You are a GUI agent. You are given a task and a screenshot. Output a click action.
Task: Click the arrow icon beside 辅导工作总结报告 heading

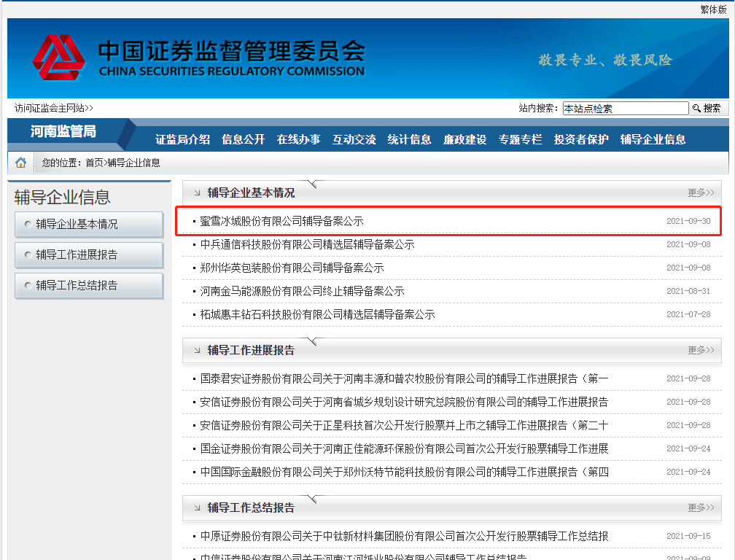197,507
